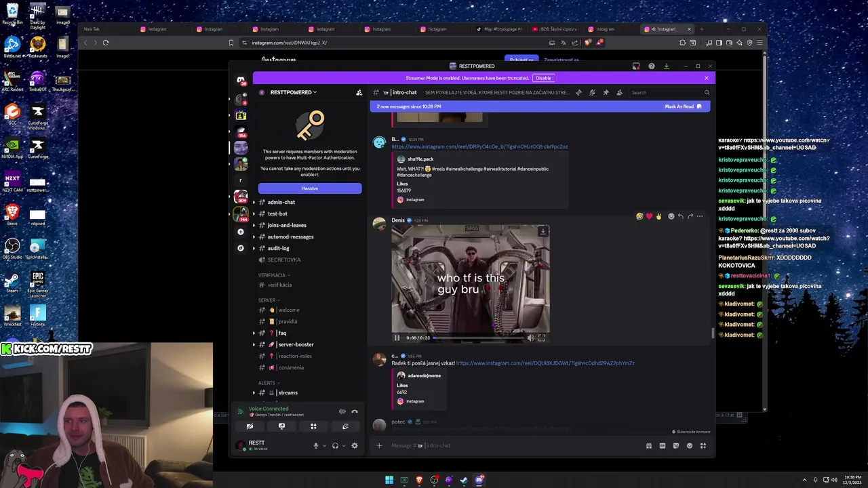Mute microphone in user panel
Screen dimensions: 868x488
click(315, 445)
